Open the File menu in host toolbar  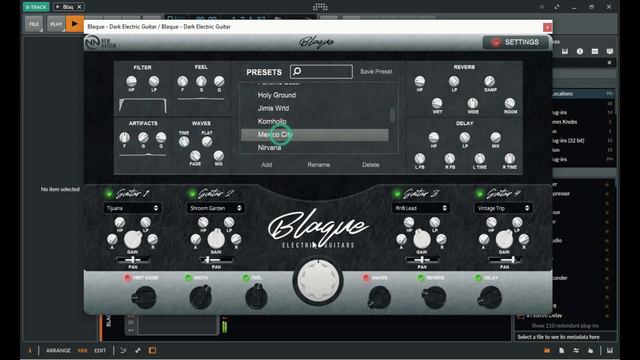pyautogui.click(x=34, y=24)
